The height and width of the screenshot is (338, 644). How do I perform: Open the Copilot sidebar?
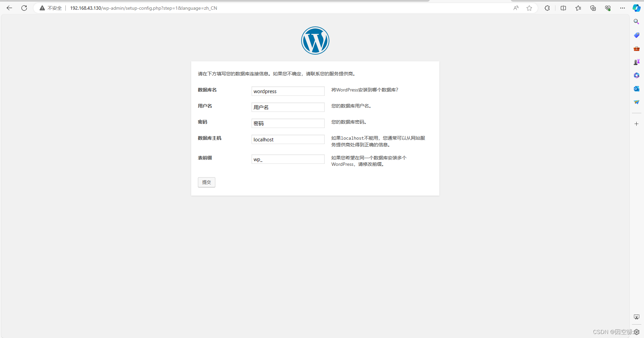tap(637, 8)
